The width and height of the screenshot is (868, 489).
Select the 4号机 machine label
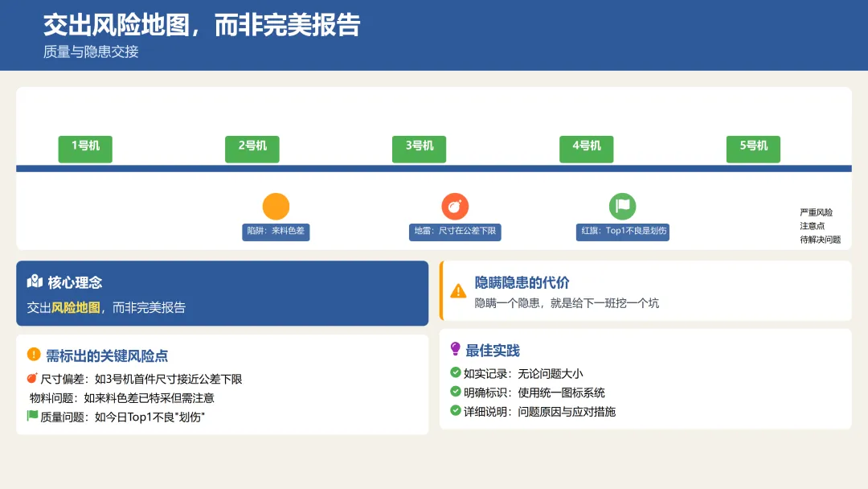586,149
